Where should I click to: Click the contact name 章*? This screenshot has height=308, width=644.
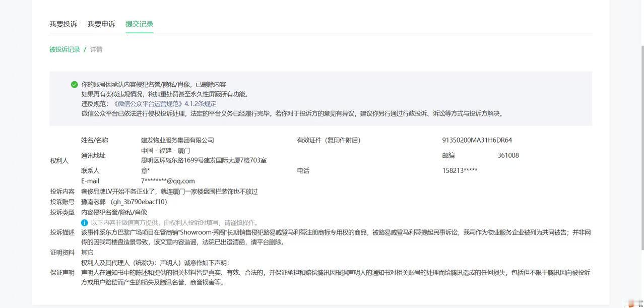point(146,171)
